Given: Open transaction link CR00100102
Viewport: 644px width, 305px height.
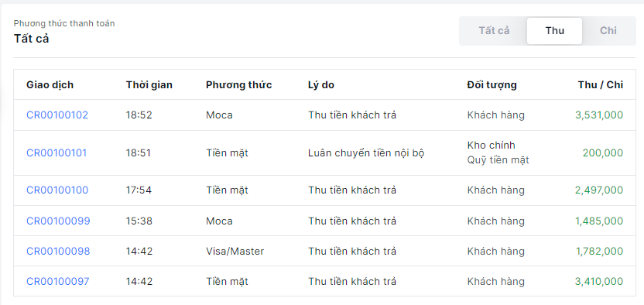Looking at the screenshot, I should coord(57,115).
